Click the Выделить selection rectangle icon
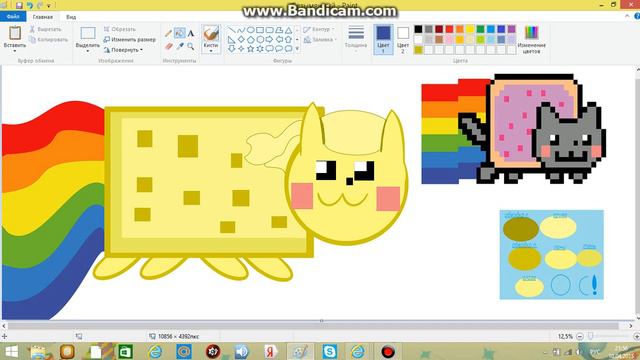Screen dimensions: 640x360 tap(88, 33)
